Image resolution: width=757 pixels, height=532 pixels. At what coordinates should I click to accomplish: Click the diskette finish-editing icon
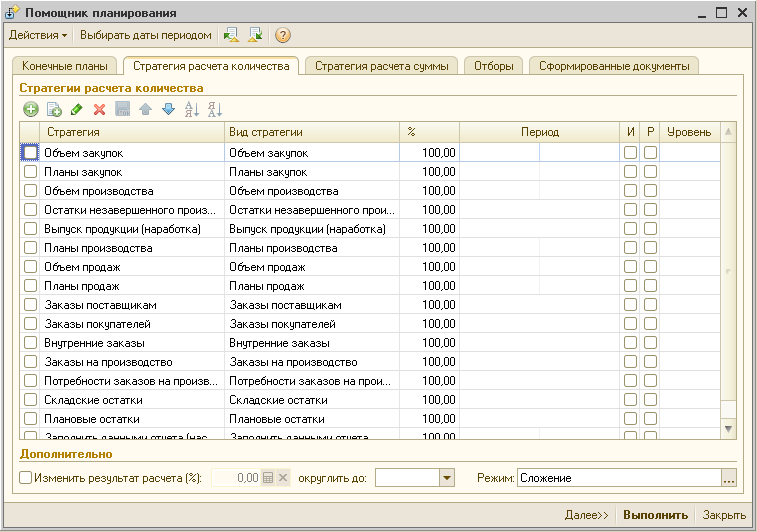click(x=123, y=110)
